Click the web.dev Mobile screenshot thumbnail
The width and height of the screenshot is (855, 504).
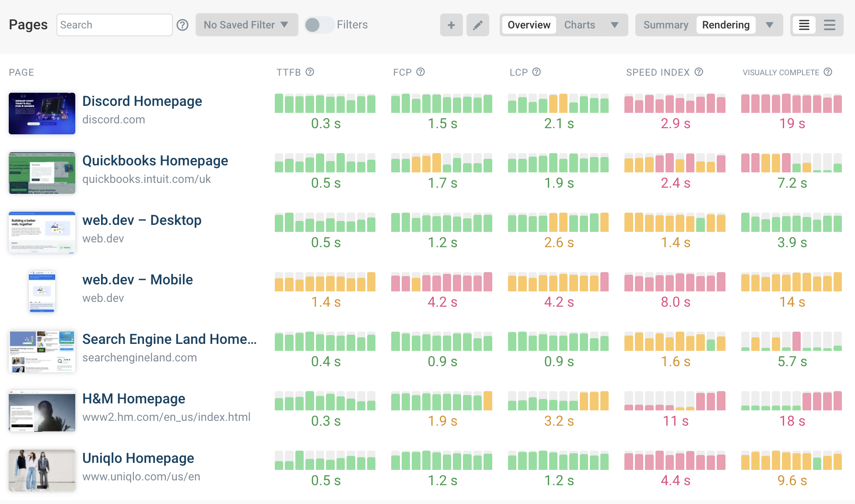pos(42,292)
